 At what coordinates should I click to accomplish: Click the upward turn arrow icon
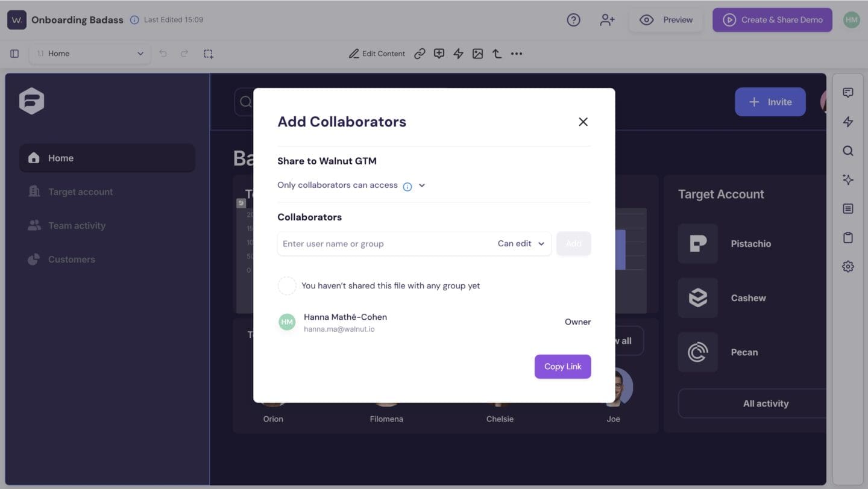pos(497,54)
